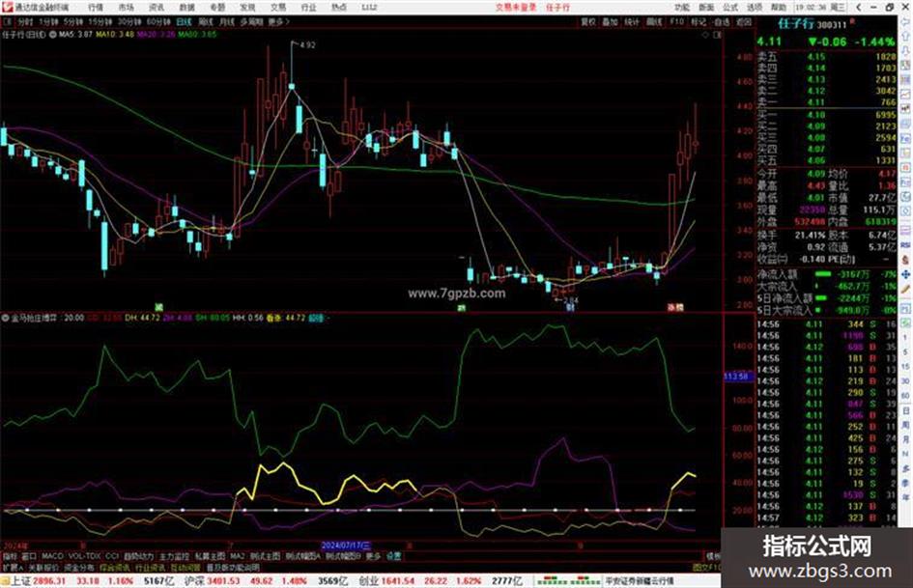Image resolution: width=913 pixels, height=588 pixels.
Task: Click the 窗口 tab at bottom
Action: click(x=29, y=556)
